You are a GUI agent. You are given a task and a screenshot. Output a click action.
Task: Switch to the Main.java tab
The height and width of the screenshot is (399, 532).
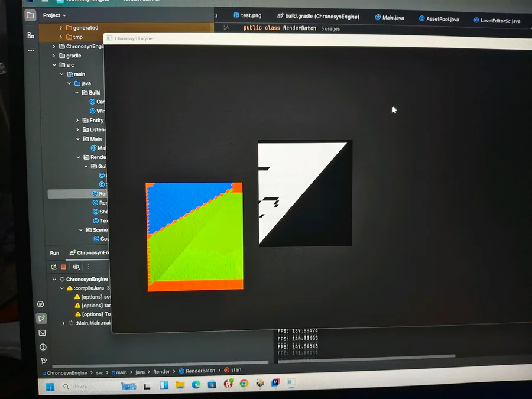click(x=390, y=18)
